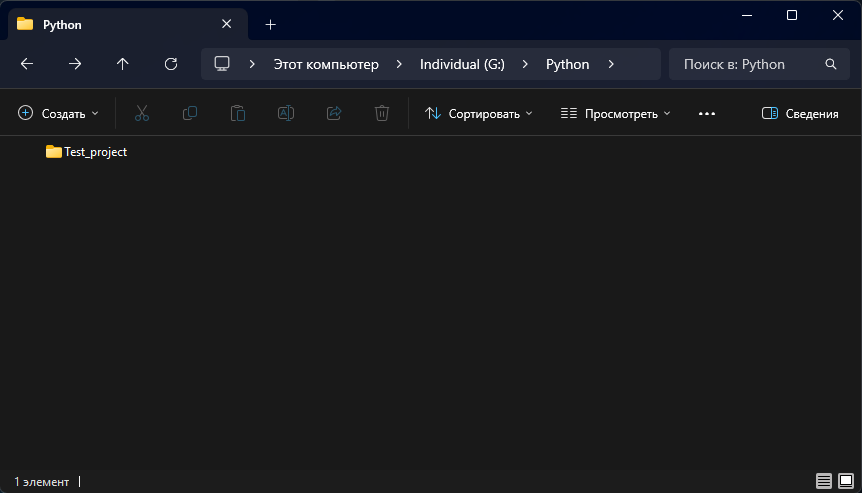Open the Просмотреть dropdown
Viewport: 862px width, 493px height.
(615, 114)
